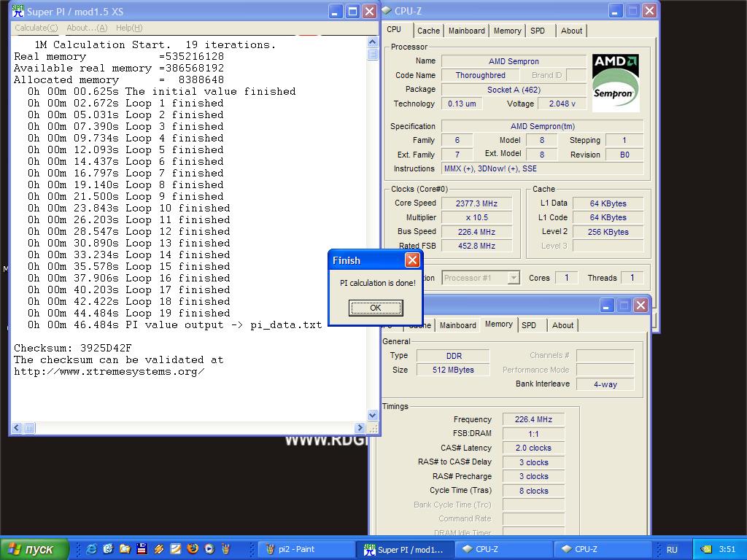The height and width of the screenshot is (560, 747).
Task: Click the Winamp lightning quick launch icon
Action: [x=158, y=549]
